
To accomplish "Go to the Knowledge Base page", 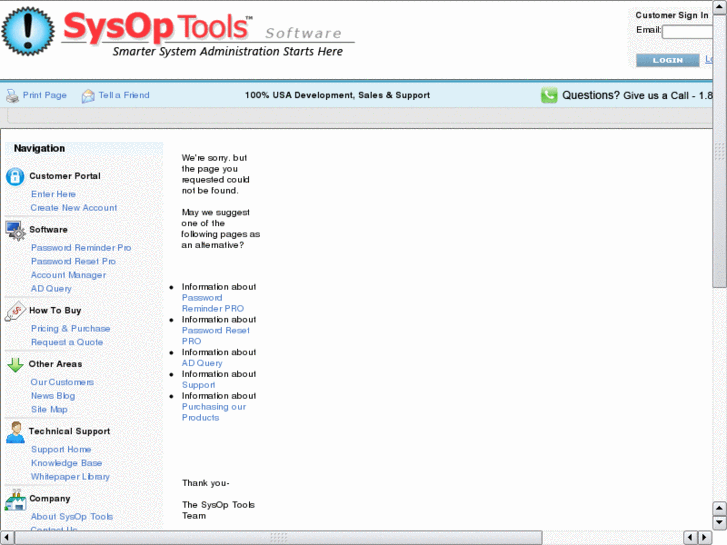I will point(66,464).
